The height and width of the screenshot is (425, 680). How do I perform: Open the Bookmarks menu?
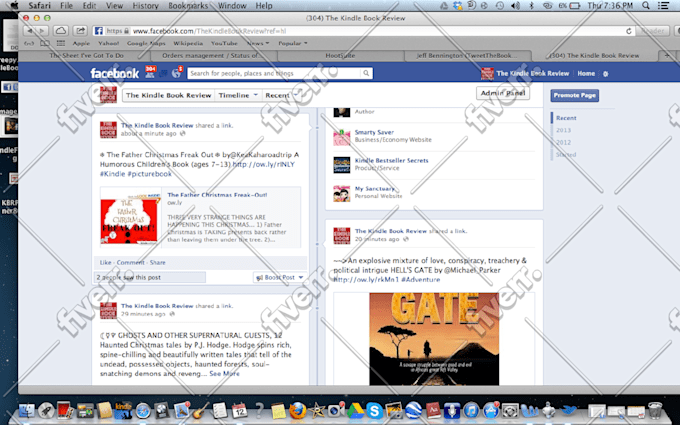coord(188,6)
